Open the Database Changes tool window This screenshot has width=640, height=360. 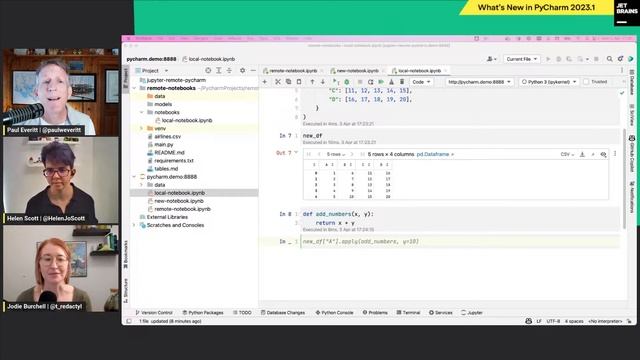click(283, 313)
